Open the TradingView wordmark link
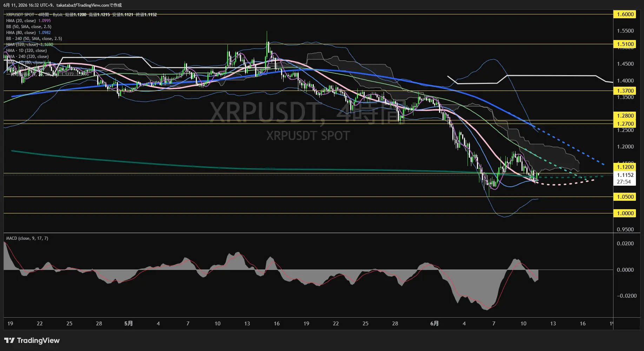 click(x=38, y=340)
